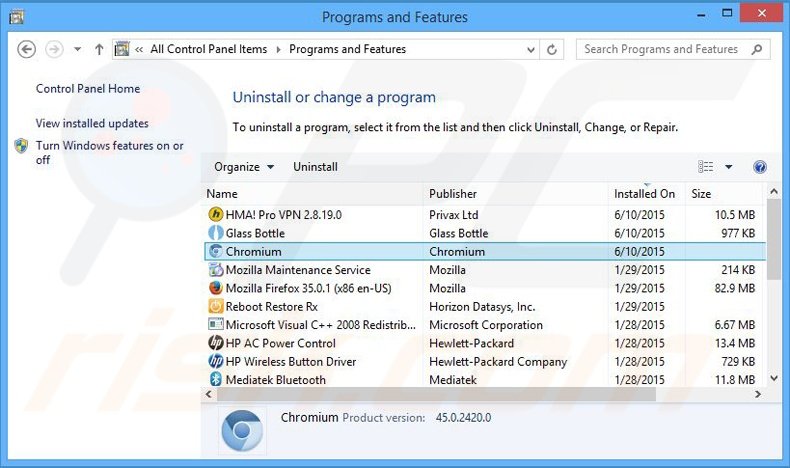Sort by the Size column header
This screenshot has height=468, width=790.
723,194
